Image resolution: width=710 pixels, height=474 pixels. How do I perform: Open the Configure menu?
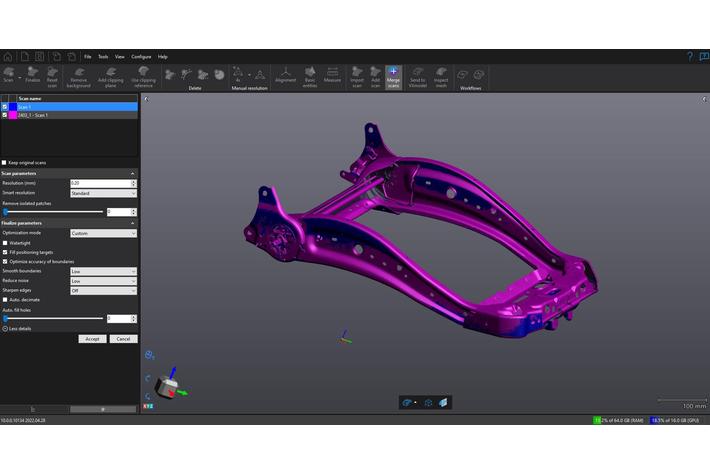click(141, 57)
